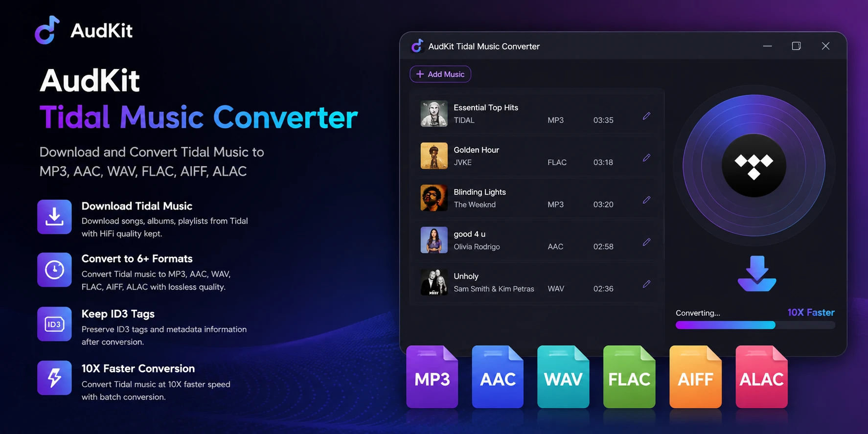Image resolution: width=868 pixels, height=434 pixels.
Task: Click the WAV format of Unholy
Action: [556, 289]
